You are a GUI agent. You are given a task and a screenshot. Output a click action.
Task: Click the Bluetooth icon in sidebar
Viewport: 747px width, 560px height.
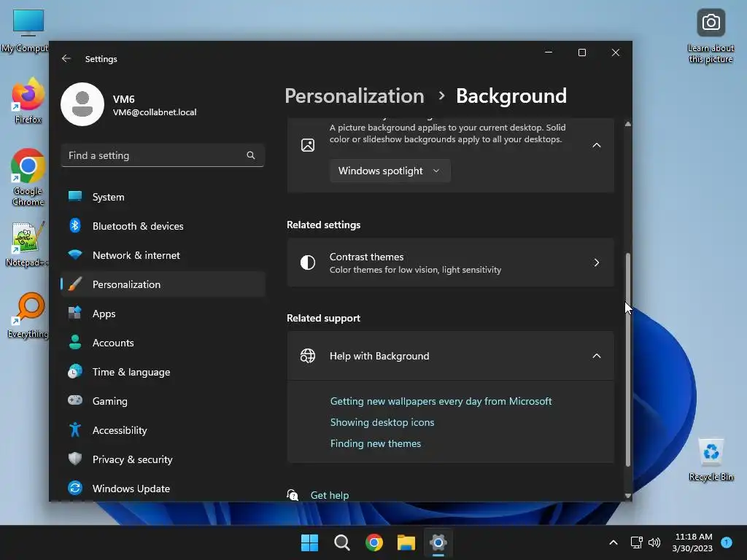(x=75, y=225)
